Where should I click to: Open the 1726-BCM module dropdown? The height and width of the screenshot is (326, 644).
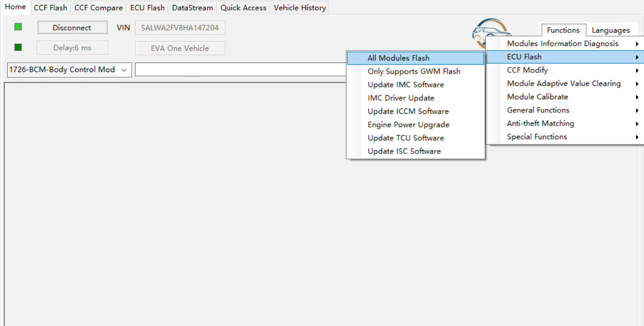(x=69, y=70)
